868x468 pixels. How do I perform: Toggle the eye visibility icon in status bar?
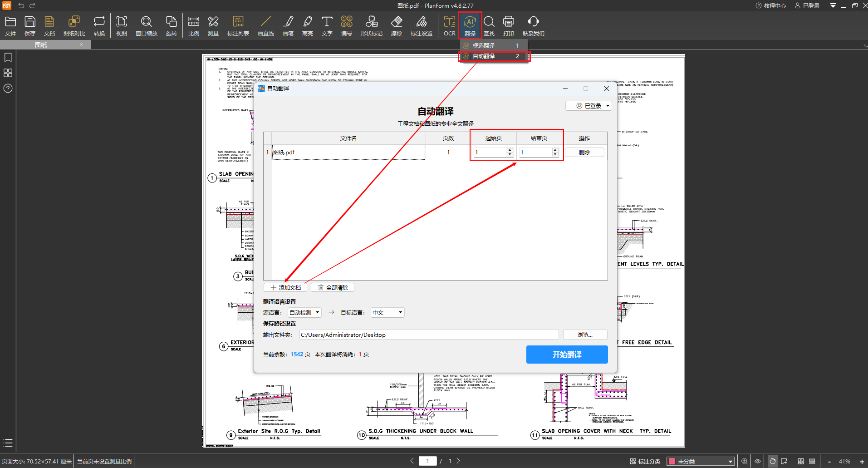coord(757,461)
